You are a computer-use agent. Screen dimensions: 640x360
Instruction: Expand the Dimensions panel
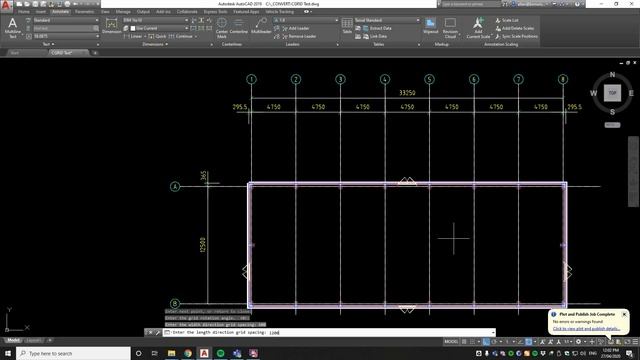click(x=155, y=44)
